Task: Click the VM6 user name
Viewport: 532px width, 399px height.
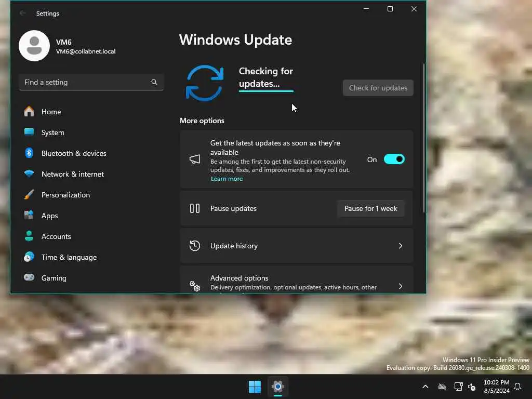Action: click(x=63, y=42)
